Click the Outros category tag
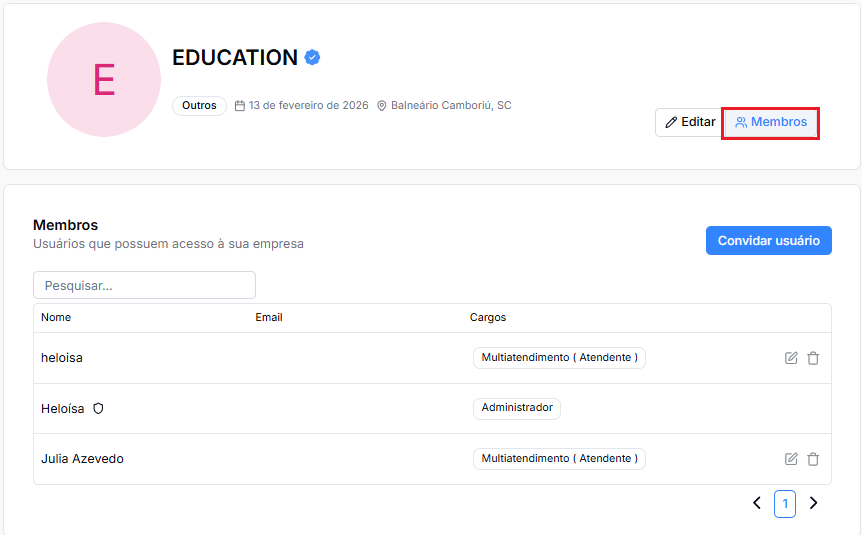Viewport: 862px width, 535px height. 199,106
